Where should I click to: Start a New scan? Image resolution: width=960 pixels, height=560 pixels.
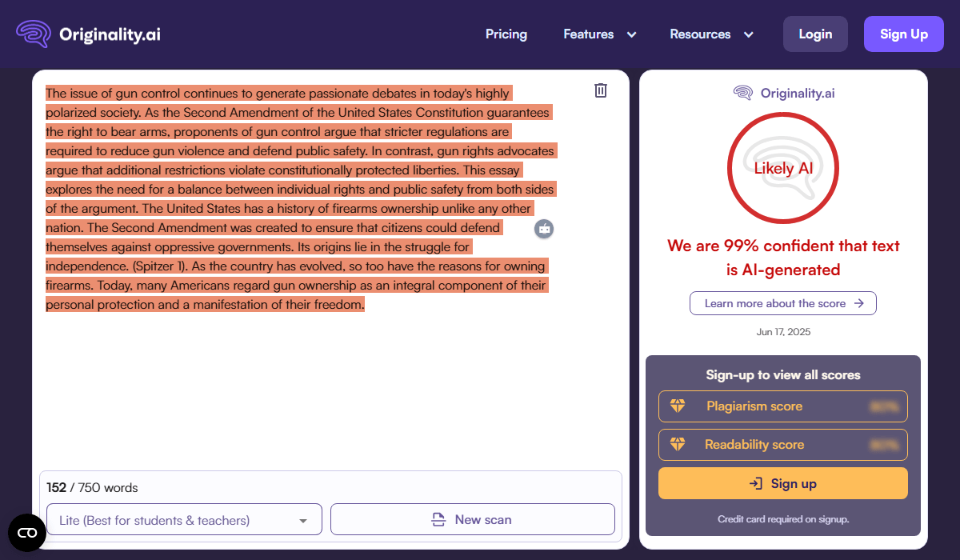(473, 519)
